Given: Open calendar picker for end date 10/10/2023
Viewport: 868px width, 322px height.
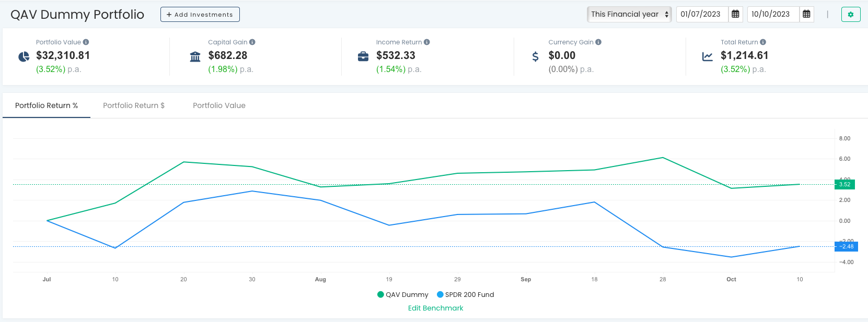Looking at the screenshot, I should [x=806, y=14].
